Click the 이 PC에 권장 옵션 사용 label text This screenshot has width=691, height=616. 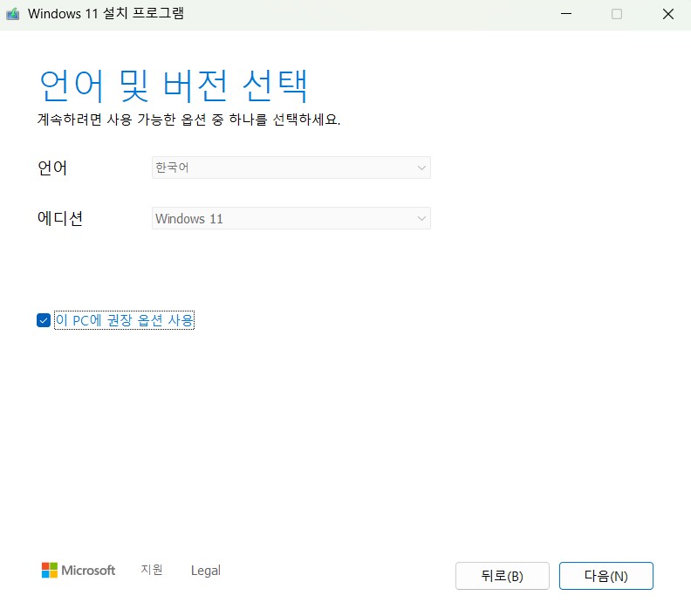[124, 320]
